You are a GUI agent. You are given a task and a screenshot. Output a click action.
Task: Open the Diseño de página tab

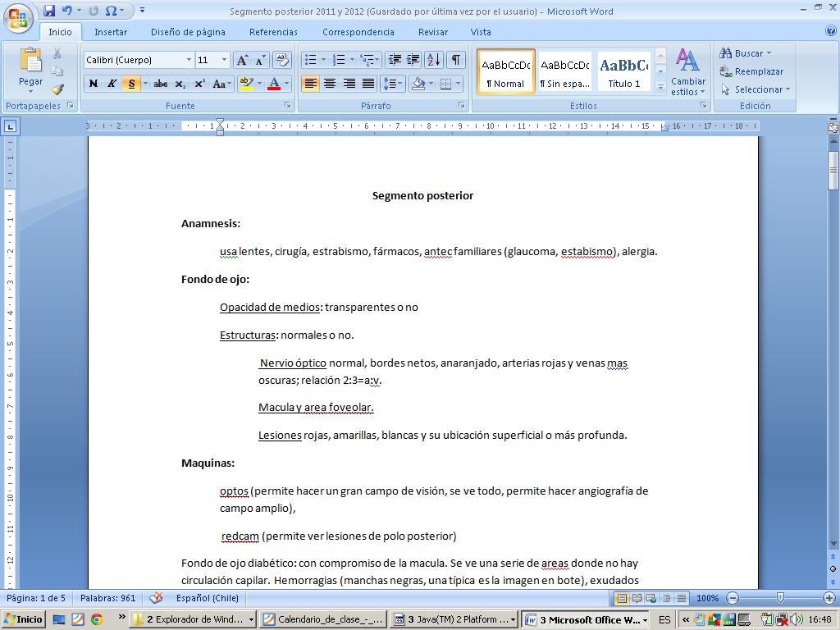click(188, 32)
